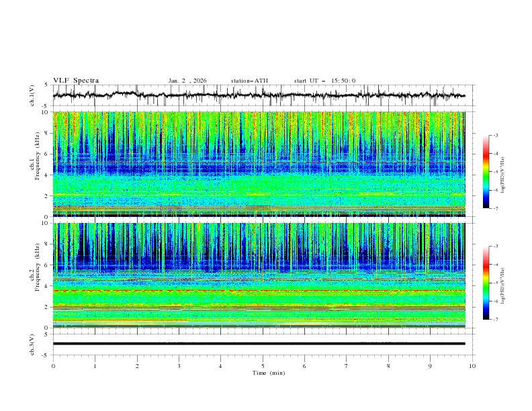Click the time axis tick label "8"
This screenshot has width=532, height=411.
click(388, 366)
